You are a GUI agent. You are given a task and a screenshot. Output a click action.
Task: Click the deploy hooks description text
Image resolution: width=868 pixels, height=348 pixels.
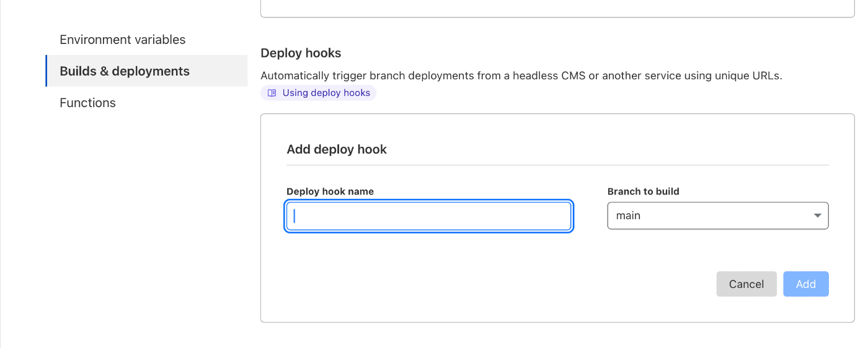click(x=521, y=76)
